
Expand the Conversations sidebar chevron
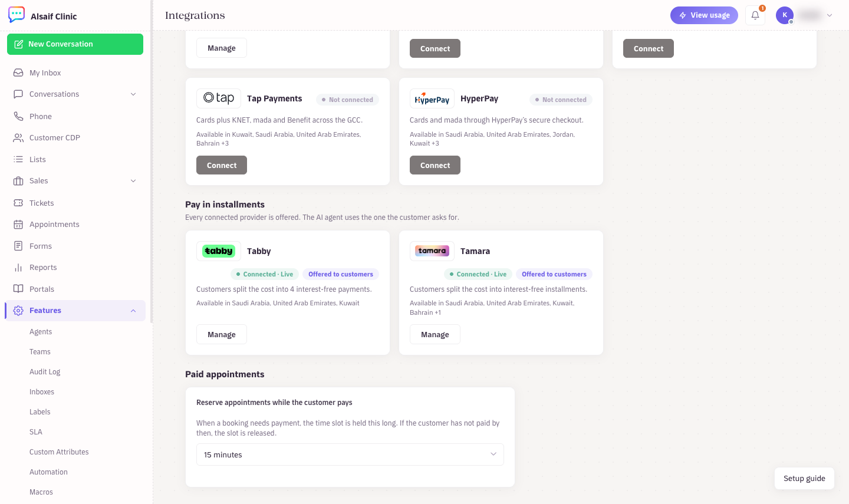[x=133, y=94]
